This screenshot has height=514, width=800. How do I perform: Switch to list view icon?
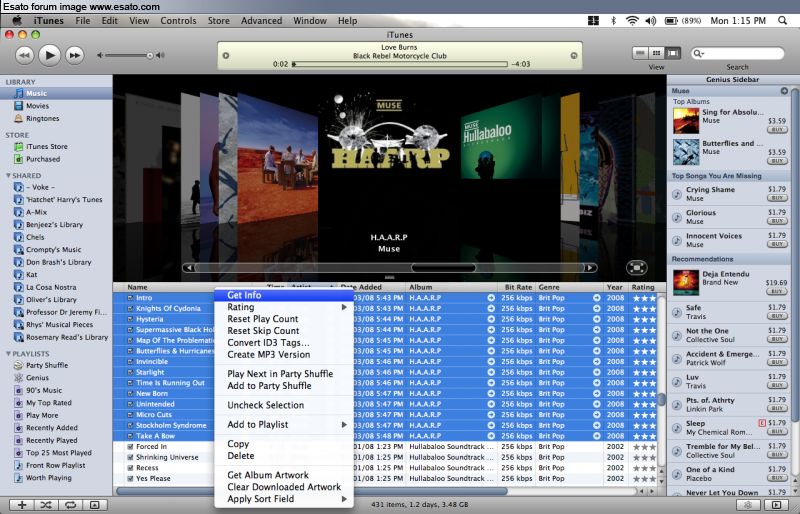[640, 53]
